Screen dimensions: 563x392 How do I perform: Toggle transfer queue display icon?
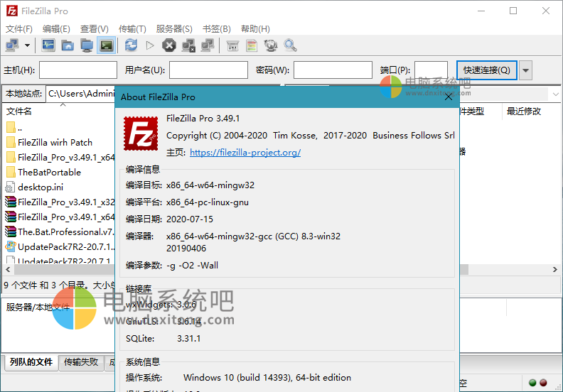pyautogui.click(x=107, y=45)
